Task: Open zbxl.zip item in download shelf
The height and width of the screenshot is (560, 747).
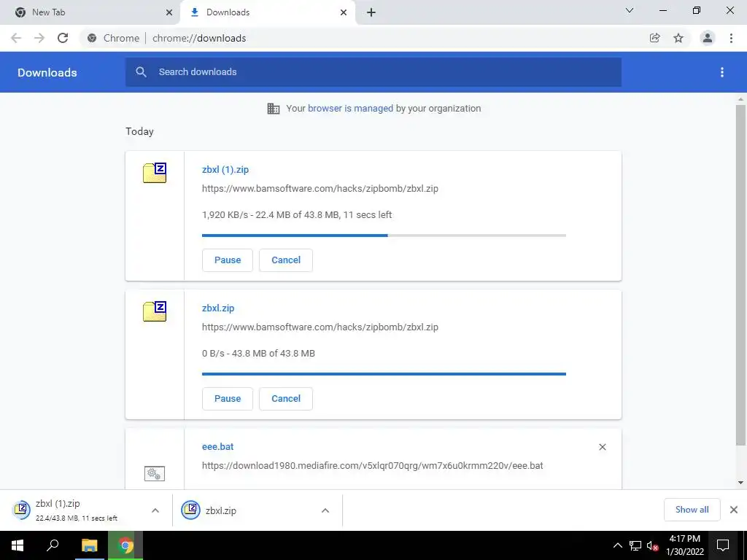Action: pyautogui.click(x=248, y=510)
